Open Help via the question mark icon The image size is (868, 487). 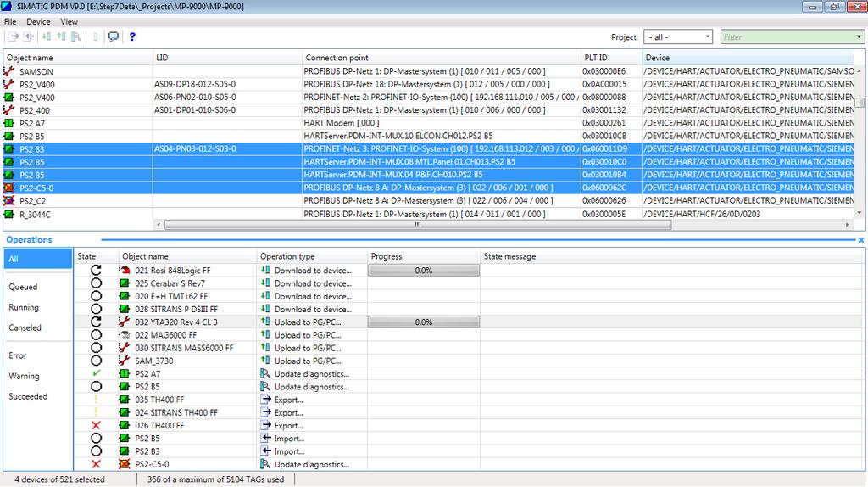pyautogui.click(x=132, y=36)
